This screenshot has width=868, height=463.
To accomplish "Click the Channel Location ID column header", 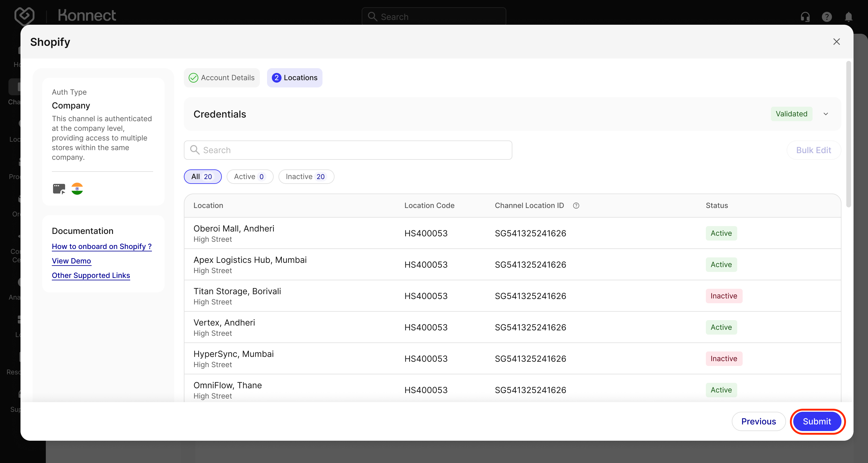I will pos(529,206).
